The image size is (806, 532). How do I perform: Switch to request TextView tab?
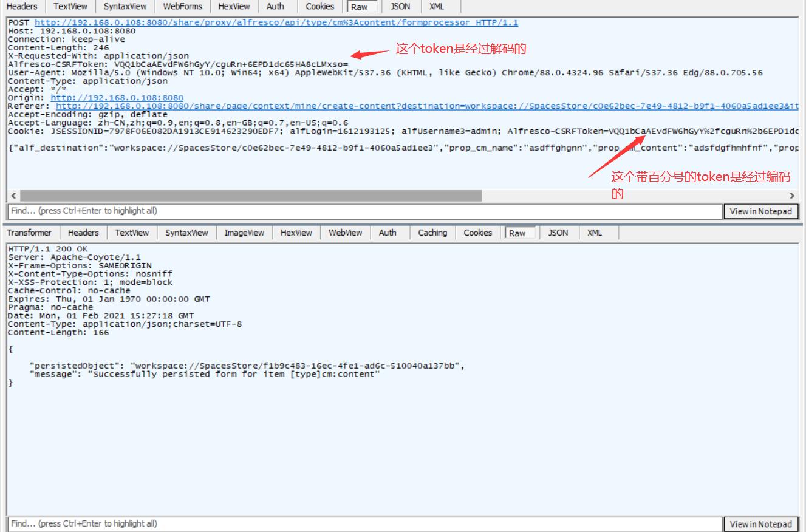(x=70, y=7)
